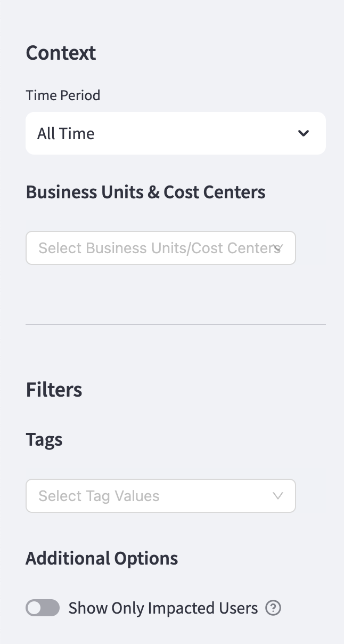Click the Filters section heading

[x=54, y=390]
